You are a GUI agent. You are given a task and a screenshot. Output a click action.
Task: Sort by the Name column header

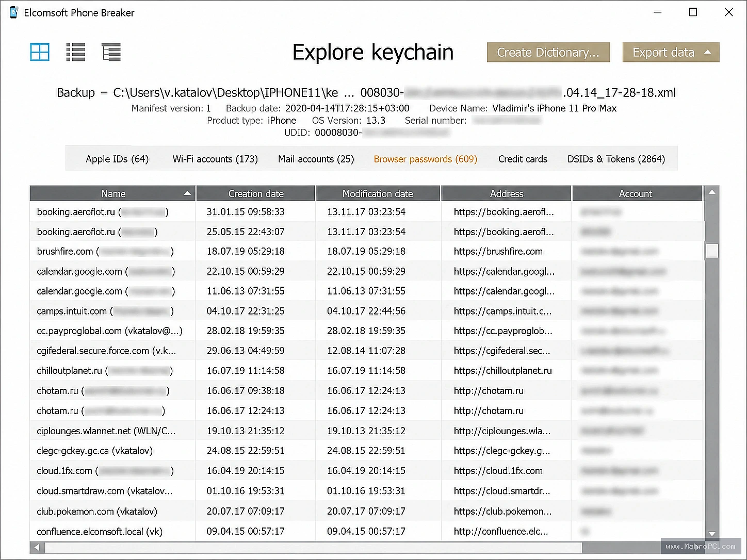pyautogui.click(x=112, y=193)
